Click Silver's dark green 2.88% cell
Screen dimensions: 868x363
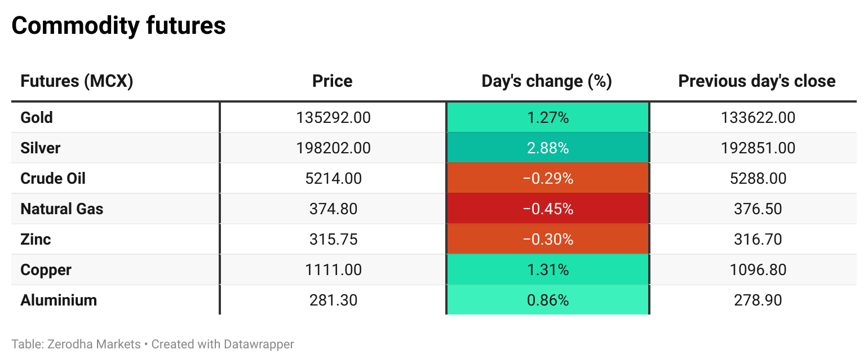tap(547, 148)
